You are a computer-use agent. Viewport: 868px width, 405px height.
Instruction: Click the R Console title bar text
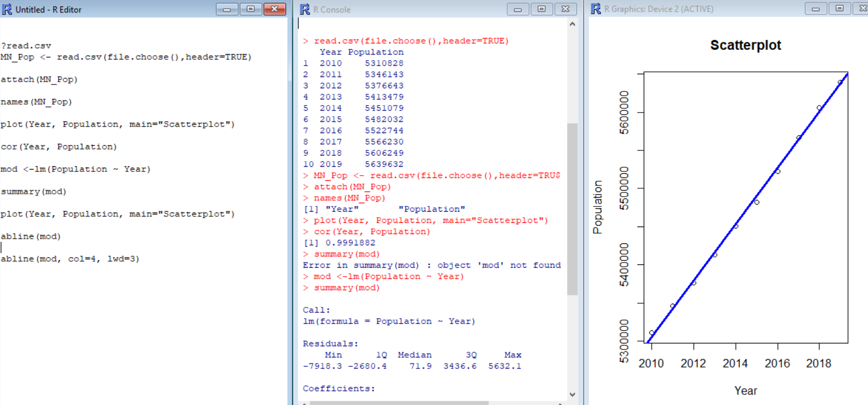coord(332,9)
